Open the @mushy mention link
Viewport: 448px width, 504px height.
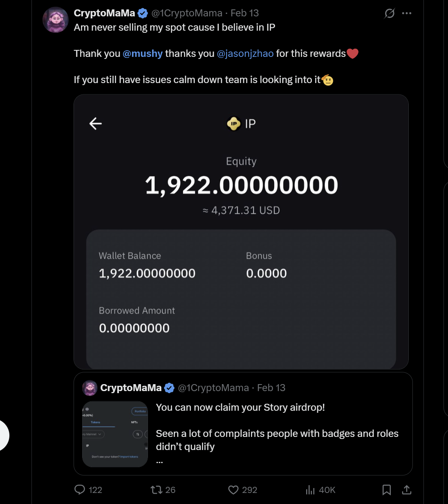click(x=143, y=54)
